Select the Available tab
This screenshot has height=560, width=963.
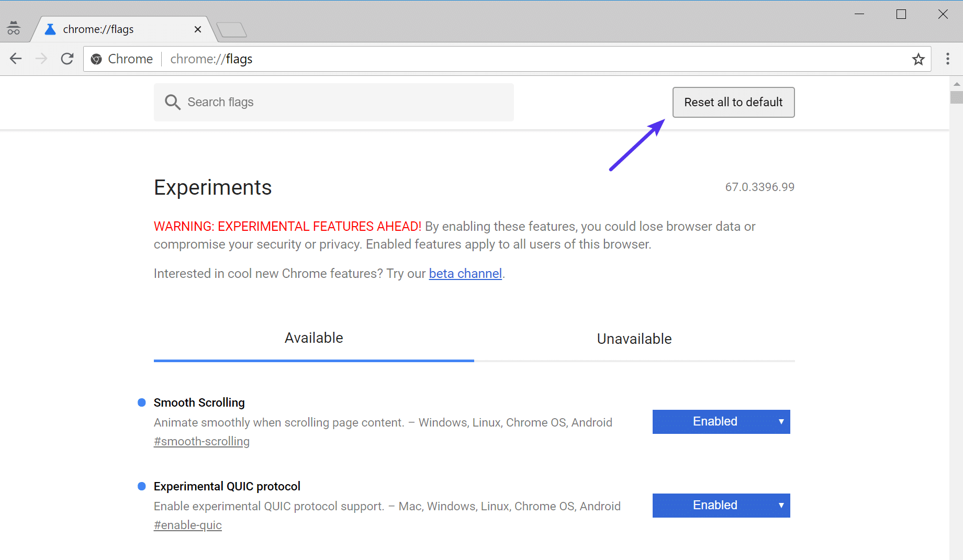tap(313, 338)
